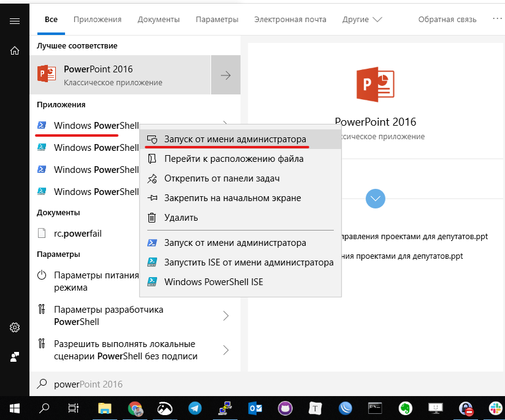Open the Typora T icon in taskbar
This screenshot has width=505, height=420.
[x=315, y=408]
